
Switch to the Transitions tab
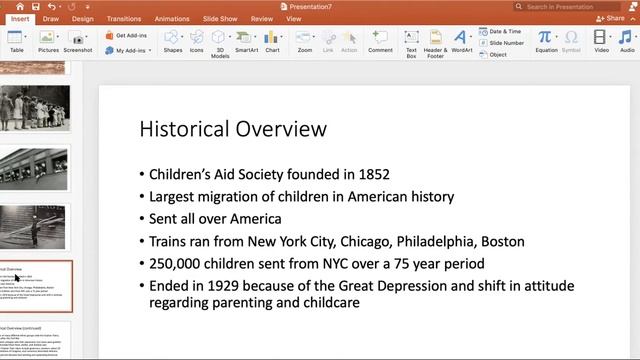point(124,19)
